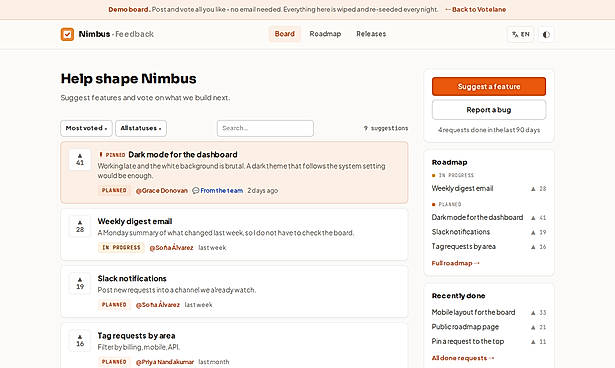Click the Suggest a feature button
The image size is (615, 368).
pyautogui.click(x=489, y=86)
